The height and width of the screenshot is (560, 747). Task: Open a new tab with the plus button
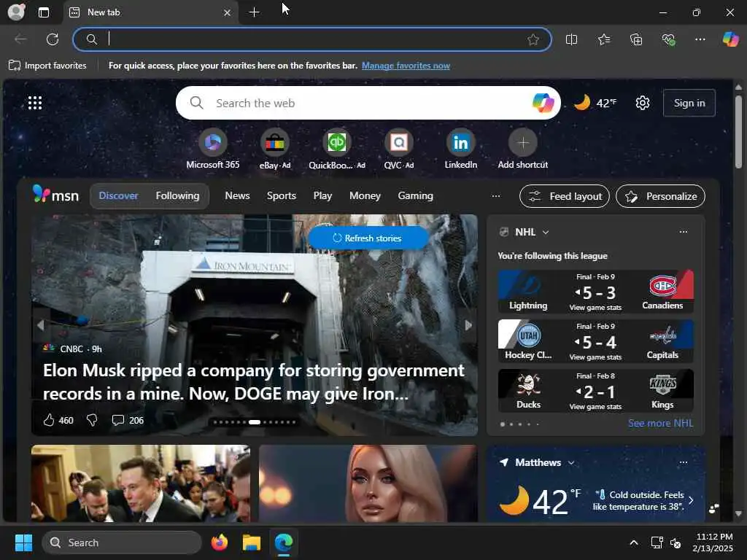pyautogui.click(x=255, y=12)
